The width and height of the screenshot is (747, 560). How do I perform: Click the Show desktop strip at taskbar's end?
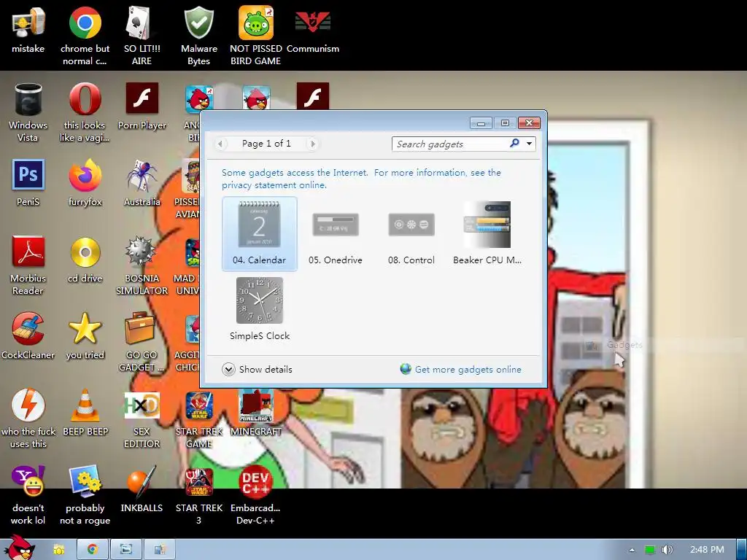tap(741, 550)
